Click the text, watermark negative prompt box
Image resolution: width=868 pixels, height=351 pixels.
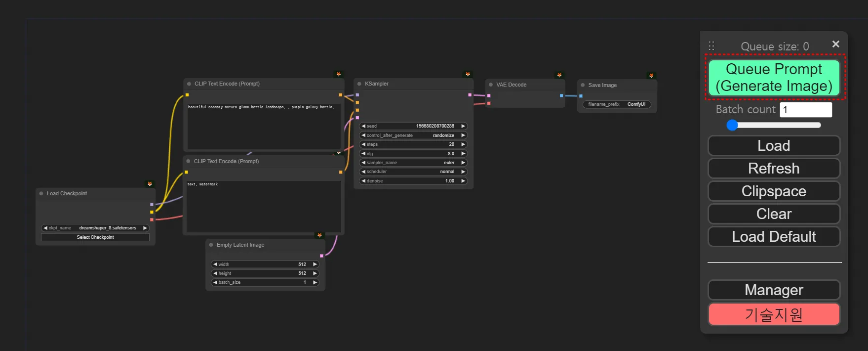(x=264, y=207)
